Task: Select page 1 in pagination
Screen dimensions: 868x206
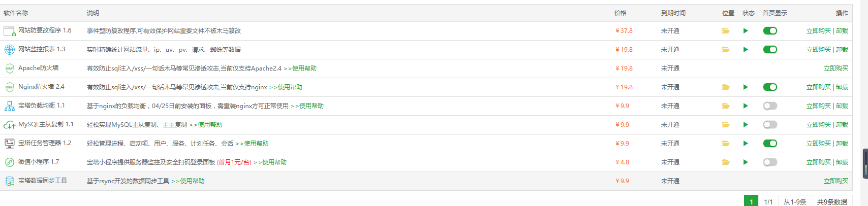Action: click(751, 201)
